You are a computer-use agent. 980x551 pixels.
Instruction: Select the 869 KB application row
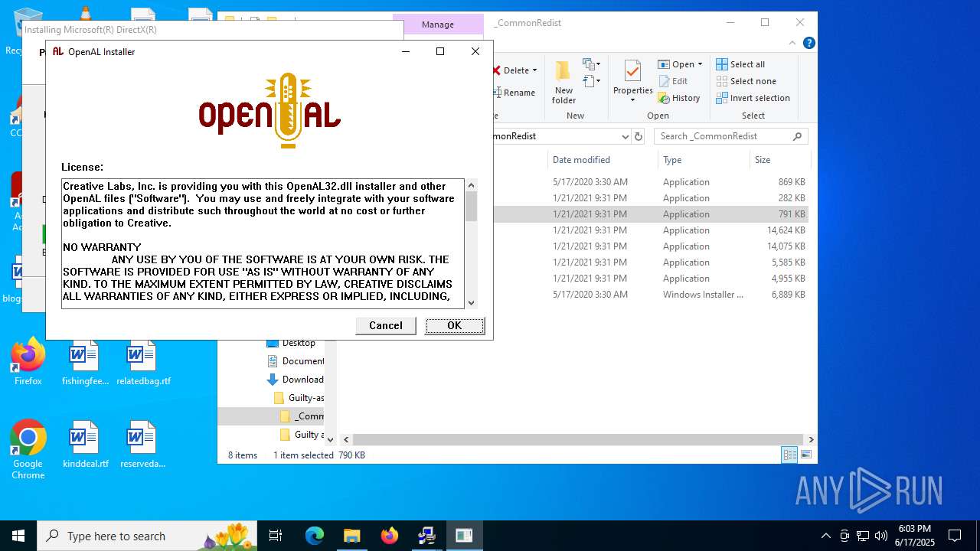(651, 182)
